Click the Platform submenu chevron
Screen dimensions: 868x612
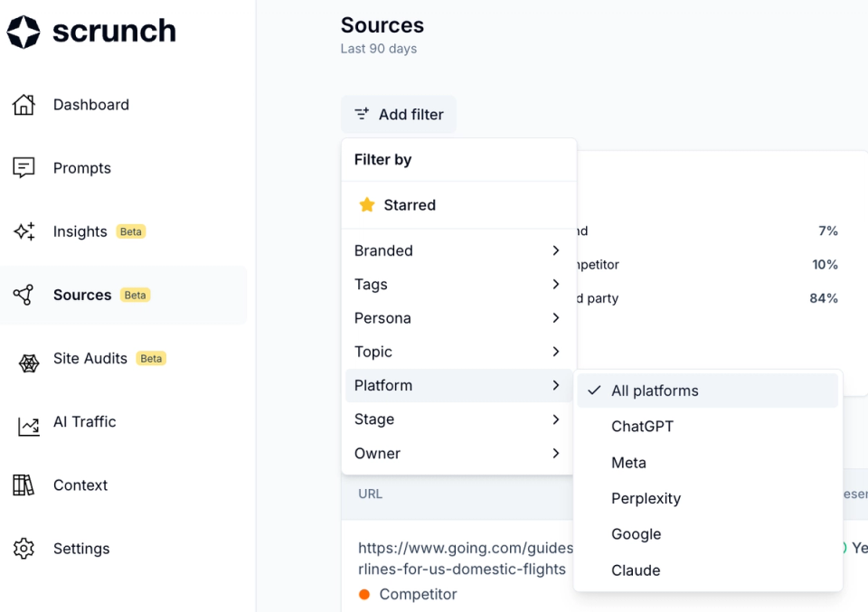(x=556, y=385)
